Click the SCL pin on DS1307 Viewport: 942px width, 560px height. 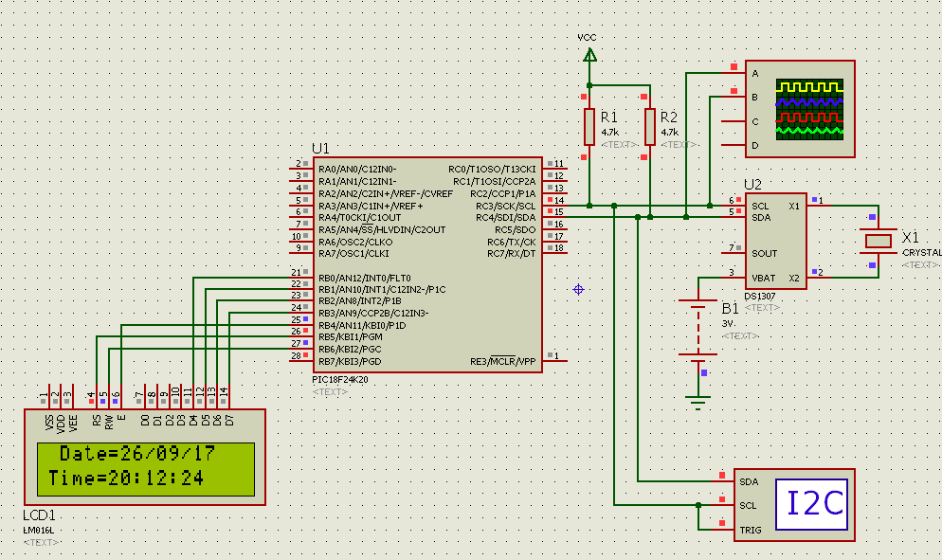coord(760,207)
